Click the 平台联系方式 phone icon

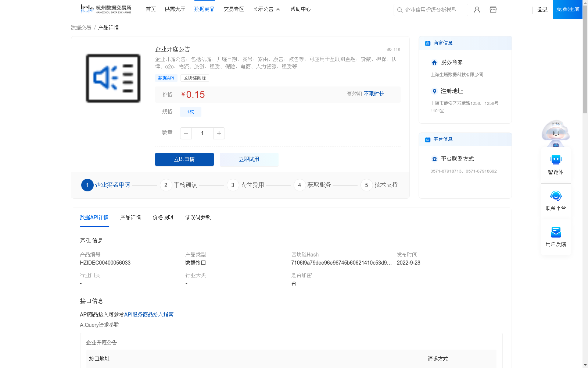tap(434, 159)
